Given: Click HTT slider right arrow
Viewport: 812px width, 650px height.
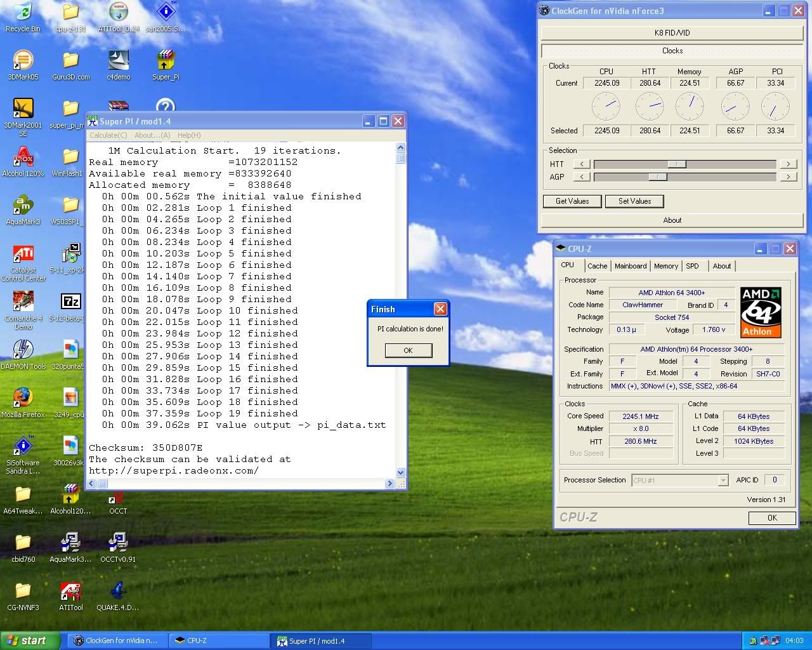Looking at the screenshot, I should click(x=788, y=164).
